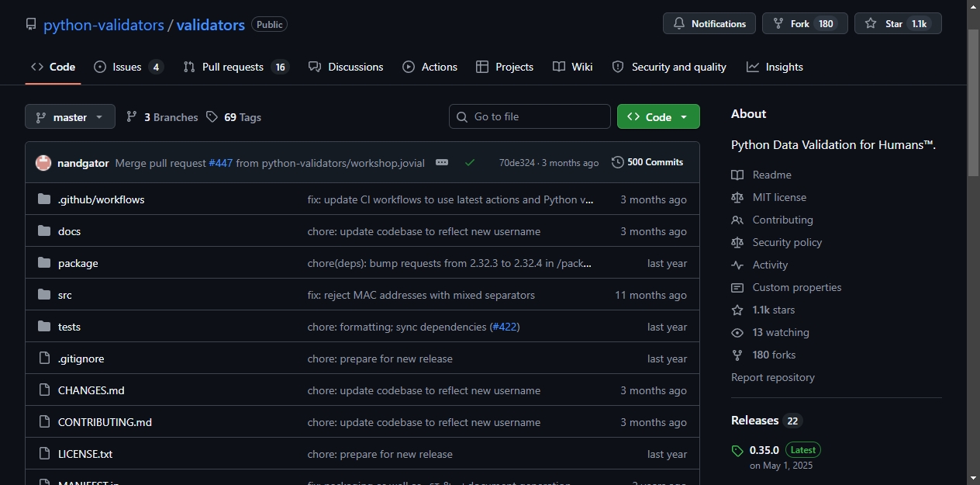
Task: Open the .gitignore file
Action: point(81,359)
